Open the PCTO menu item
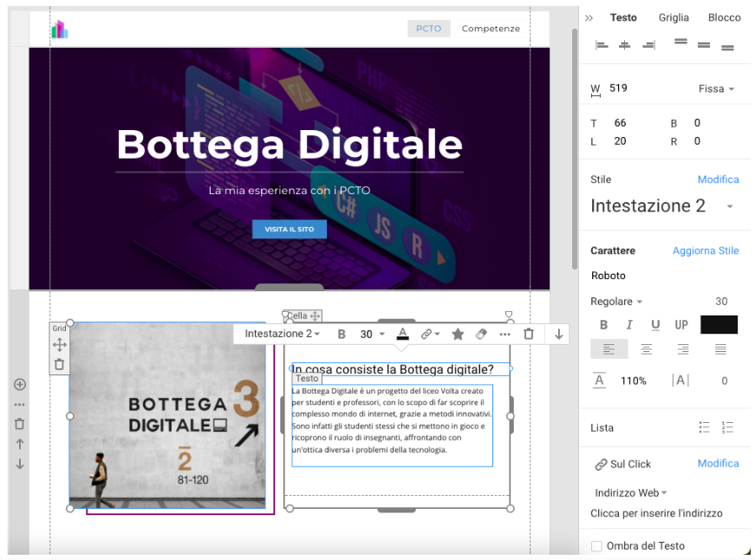Image resolution: width=755 pixels, height=560 pixels. 428,29
